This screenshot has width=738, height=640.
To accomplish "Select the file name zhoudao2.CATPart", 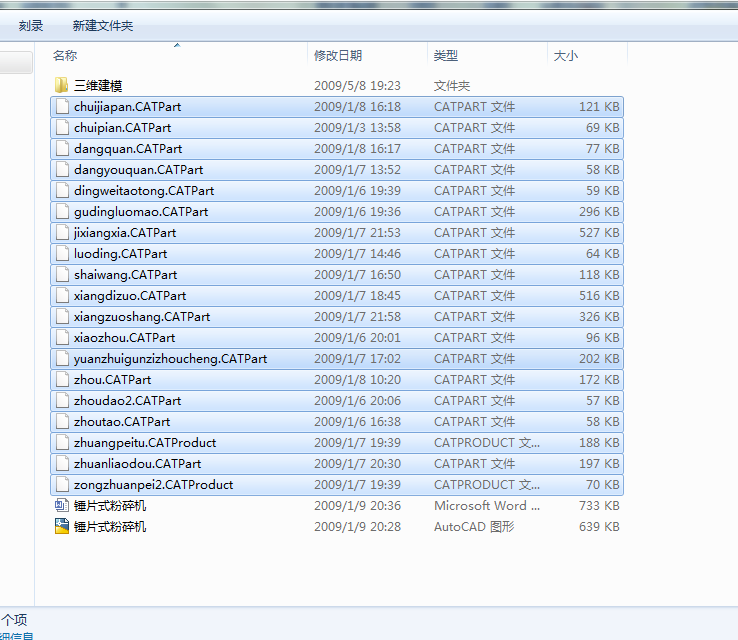I will [x=127, y=401].
